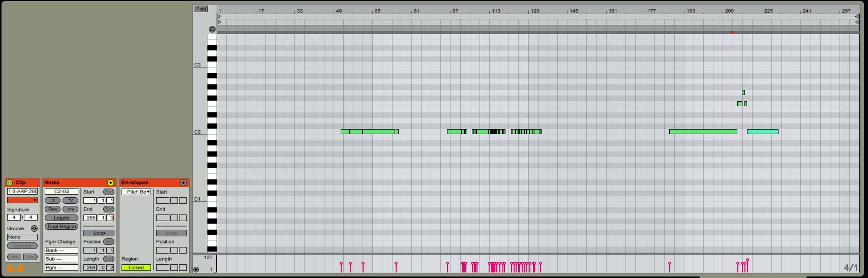Screen dimensions: 868x278
Task: Click the Set button next to Start
Action: coord(109,192)
